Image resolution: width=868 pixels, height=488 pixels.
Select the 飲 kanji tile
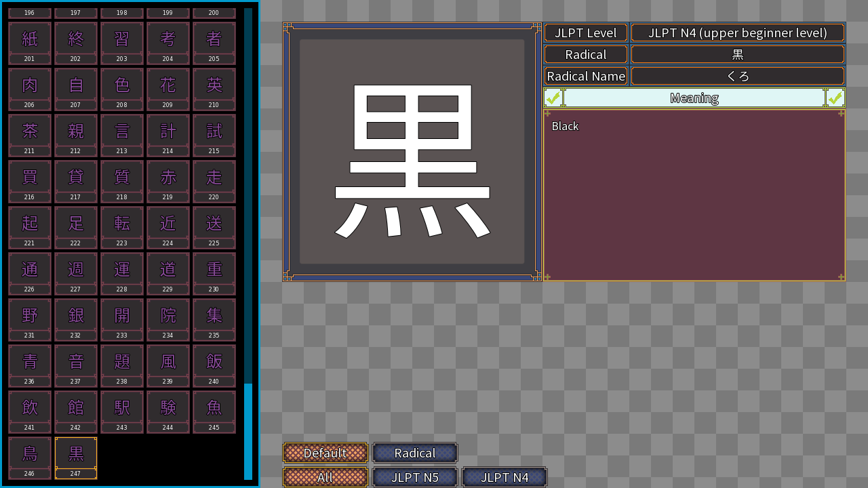point(30,407)
